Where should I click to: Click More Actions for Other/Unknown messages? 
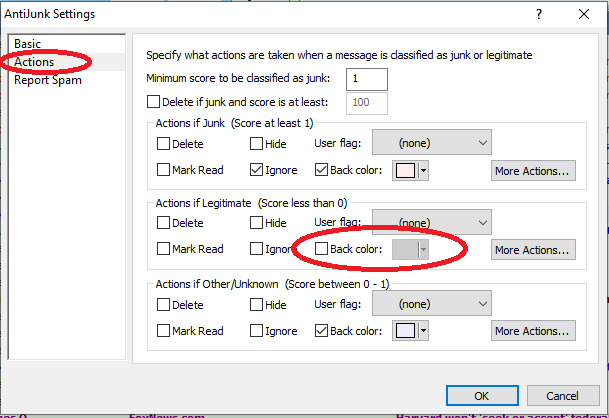click(x=533, y=331)
